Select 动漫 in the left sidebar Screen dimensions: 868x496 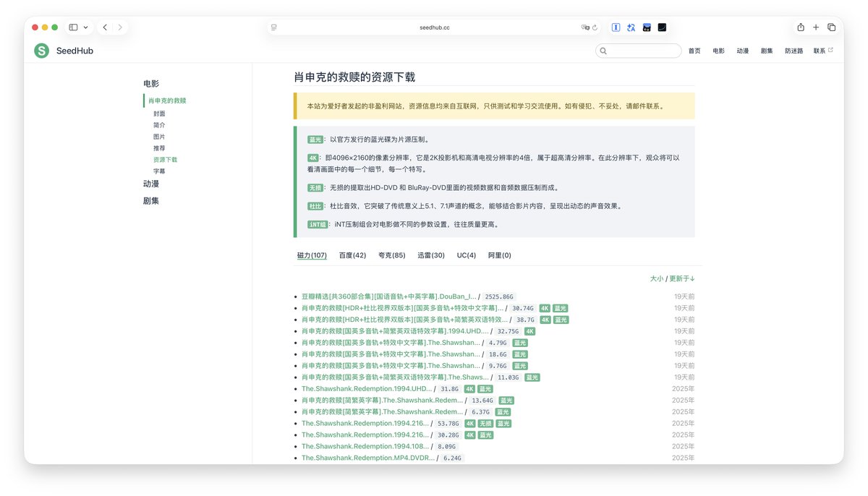[x=151, y=184]
